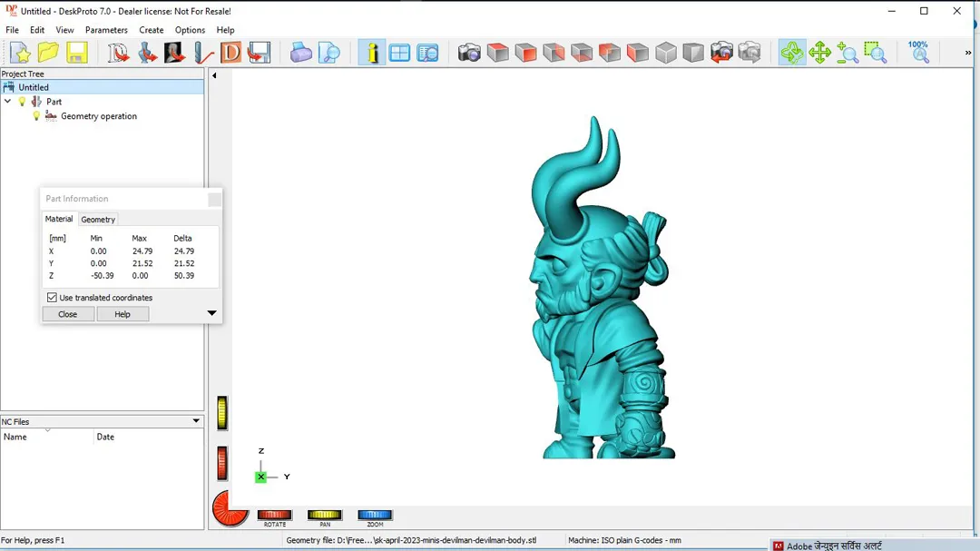Select the cube view icon with red front face
Viewport: 980px width, 551px height.
[x=525, y=53]
